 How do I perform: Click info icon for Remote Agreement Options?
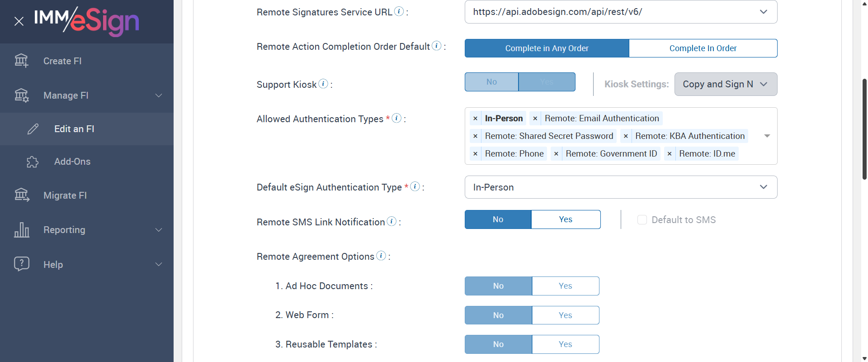[x=381, y=256]
